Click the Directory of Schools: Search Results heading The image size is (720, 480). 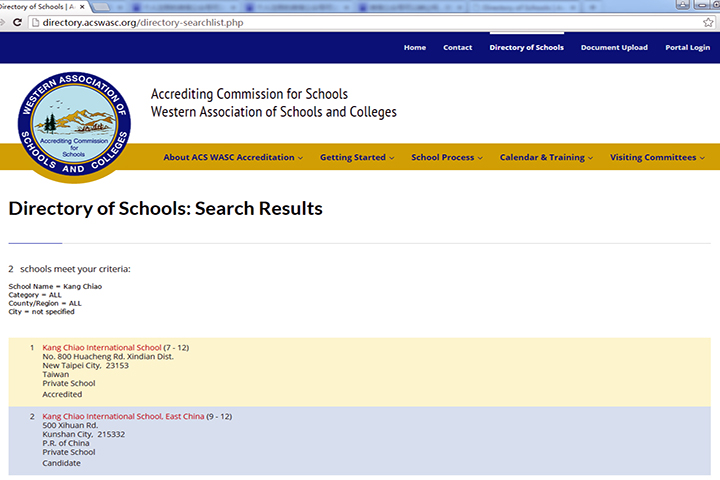coord(165,209)
